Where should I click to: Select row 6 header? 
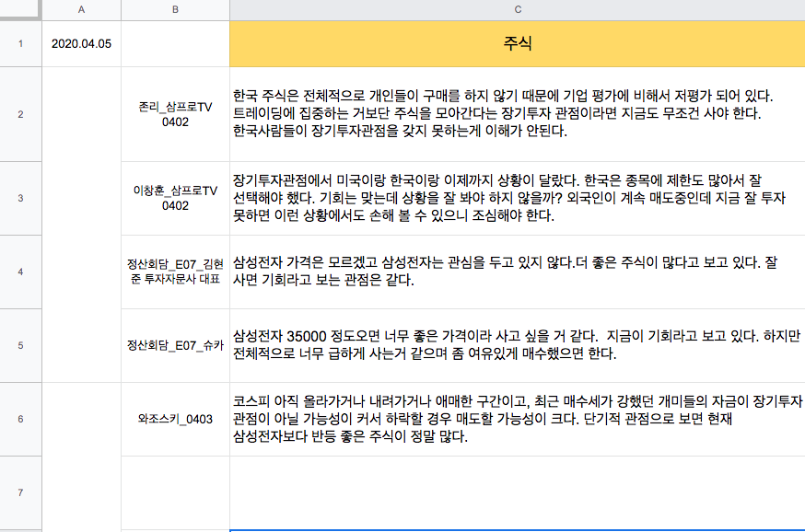point(20,419)
